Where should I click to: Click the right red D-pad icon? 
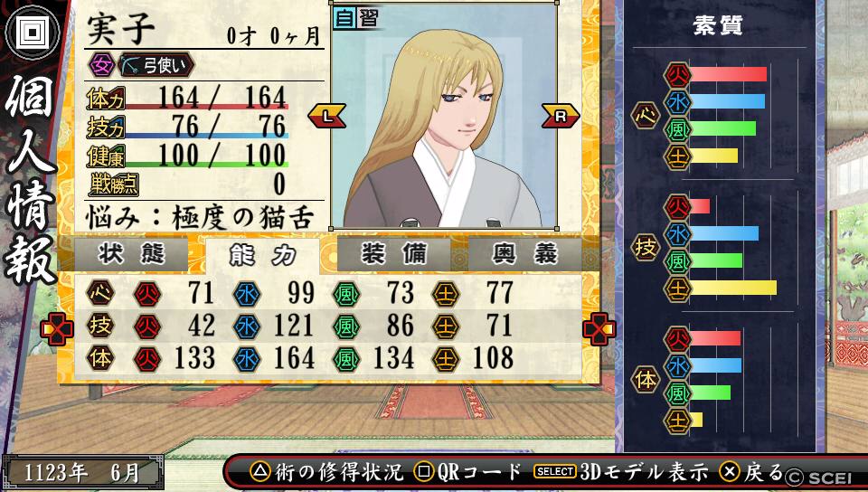pos(599,329)
